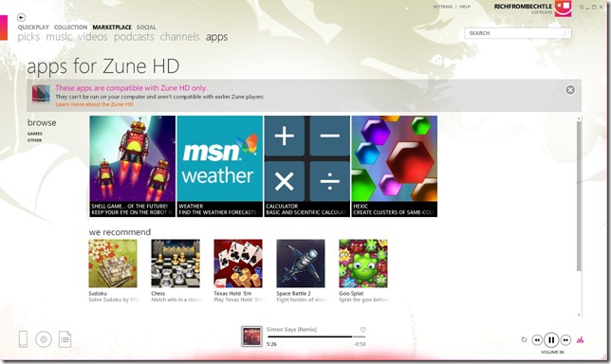Open the playlist document icon
The height and width of the screenshot is (364, 611).
pos(65,339)
